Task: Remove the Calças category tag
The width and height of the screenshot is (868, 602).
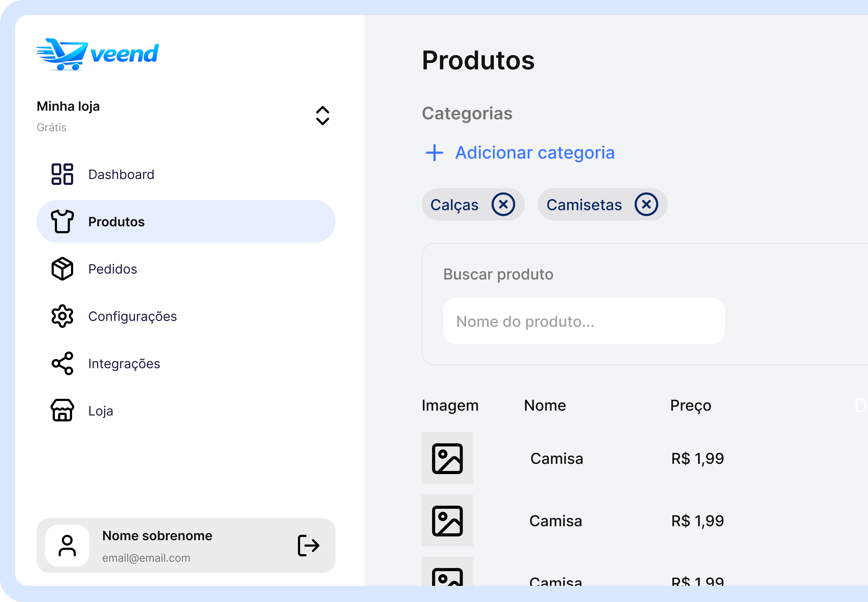Action: (503, 205)
